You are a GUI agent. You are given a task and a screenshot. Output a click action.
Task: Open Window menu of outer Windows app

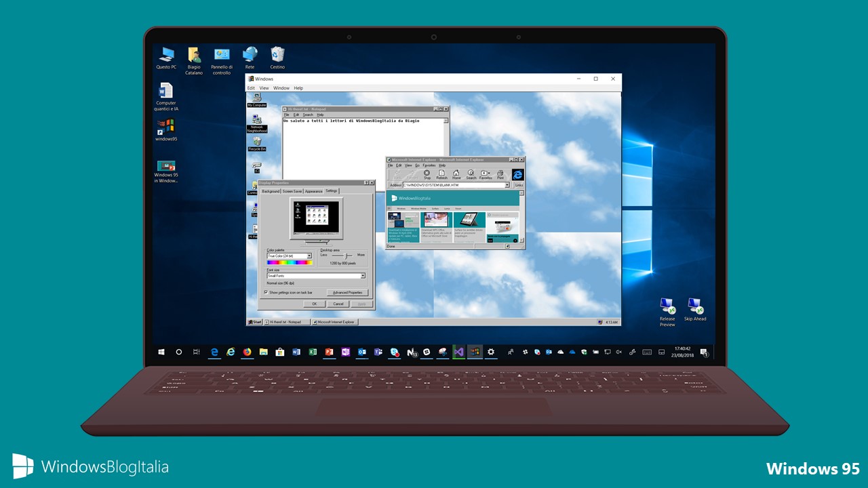281,88
